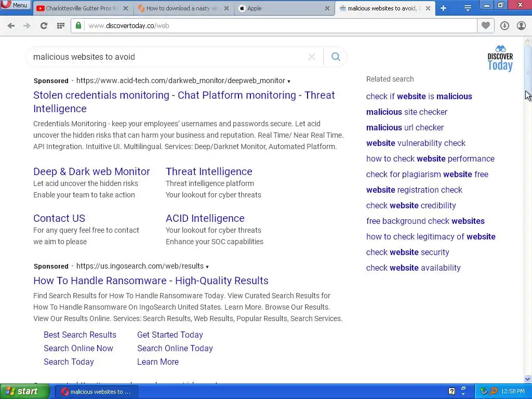
Task: Click the green padlock security icon
Action: [x=78, y=26]
